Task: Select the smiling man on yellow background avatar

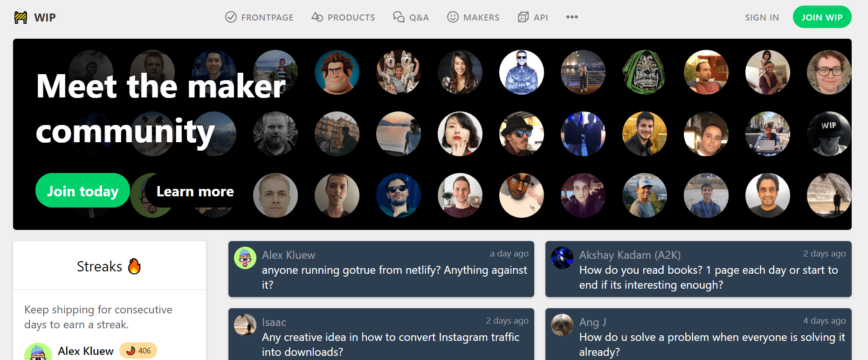Action: 645,134
